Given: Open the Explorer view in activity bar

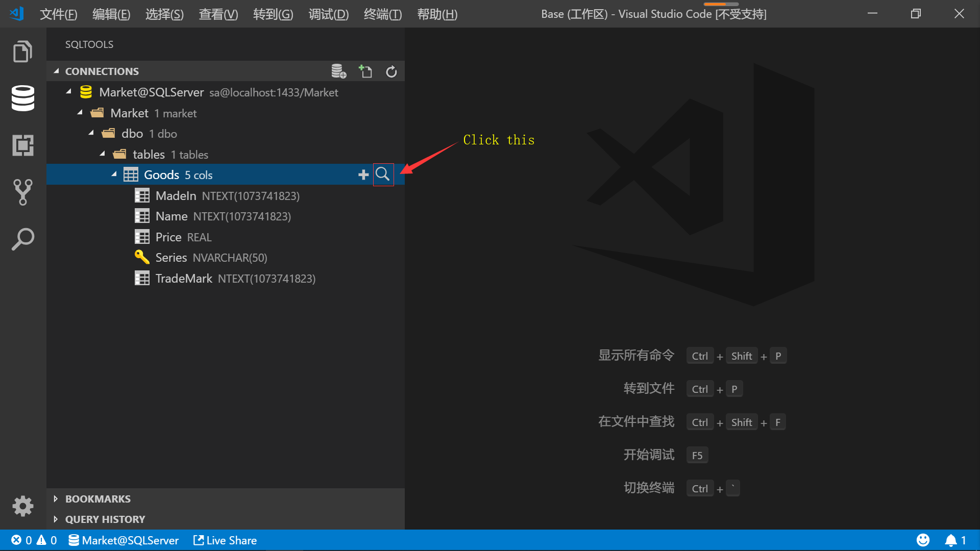Looking at the screenshot, I should click(x=22, y=51).
